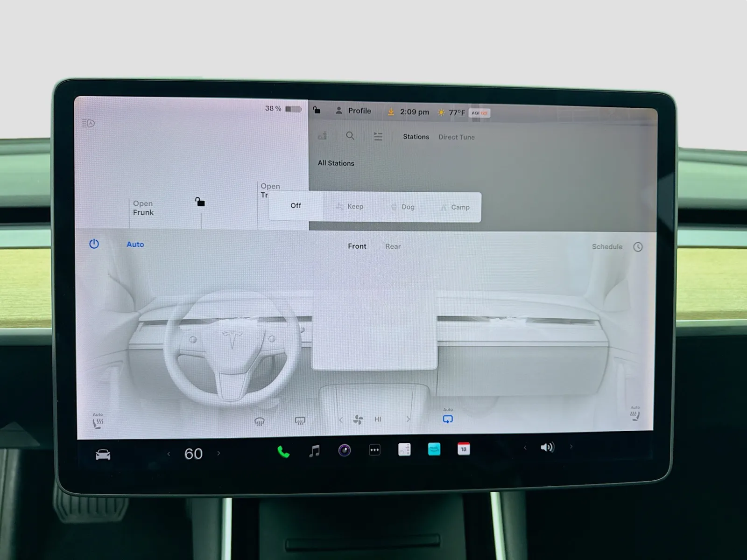Toggle the Auto air recirculation button
747x560 pixels.
(448, 419)
